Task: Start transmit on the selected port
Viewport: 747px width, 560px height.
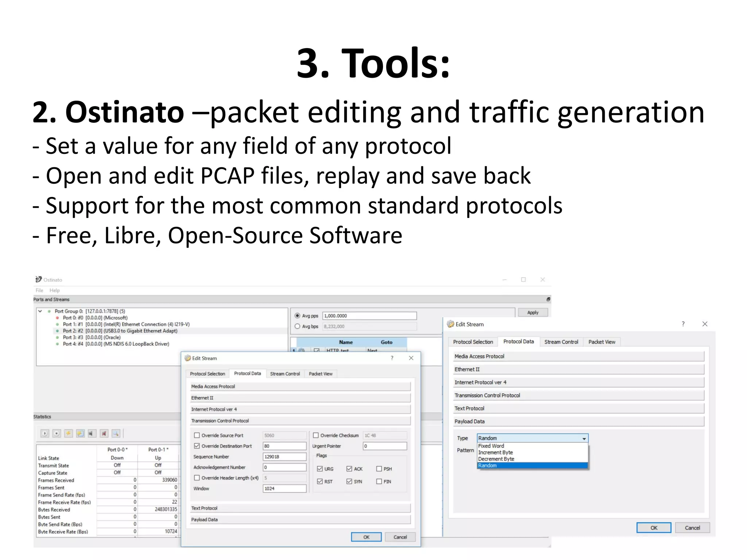Action: (x=45, y=433)
